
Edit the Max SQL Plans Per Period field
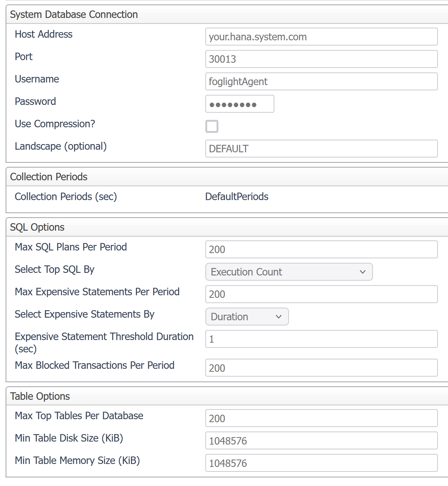coord(321,249)
